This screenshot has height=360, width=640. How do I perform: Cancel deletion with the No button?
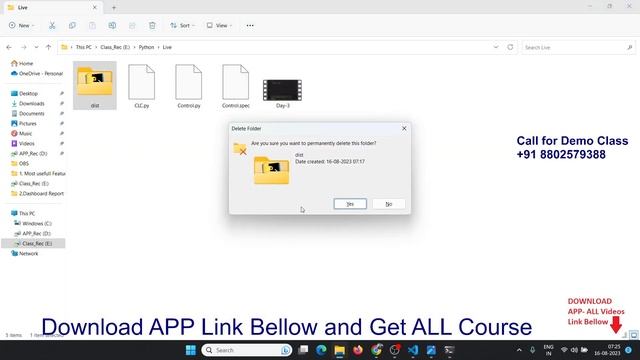pos(389,204)
